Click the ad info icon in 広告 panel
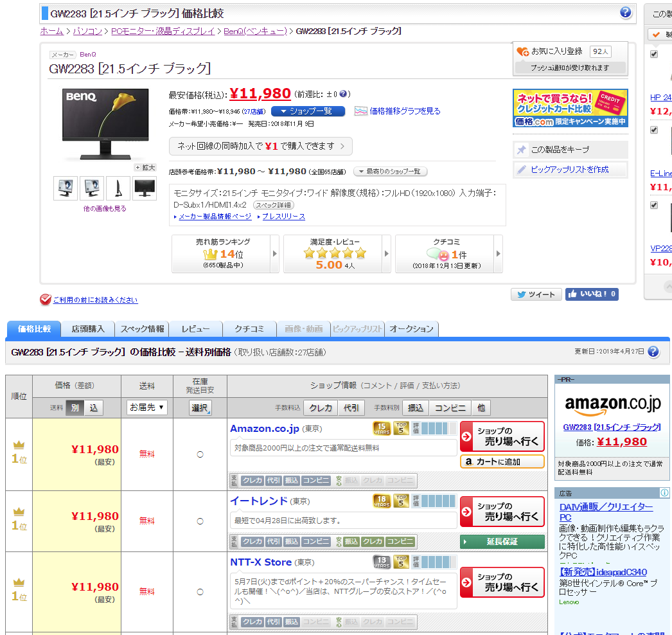 point(664,493)
